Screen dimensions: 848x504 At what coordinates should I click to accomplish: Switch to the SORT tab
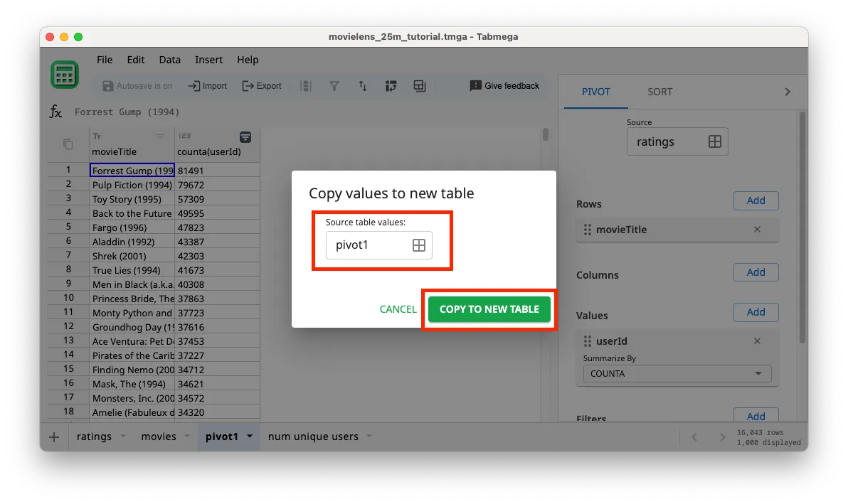coord(659,92)
